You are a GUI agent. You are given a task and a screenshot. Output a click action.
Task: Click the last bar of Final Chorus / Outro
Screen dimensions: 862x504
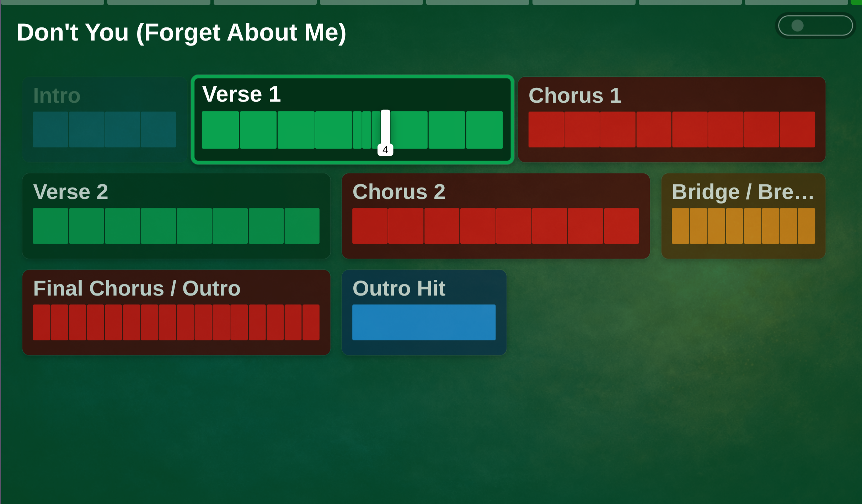tap(311, 322)
